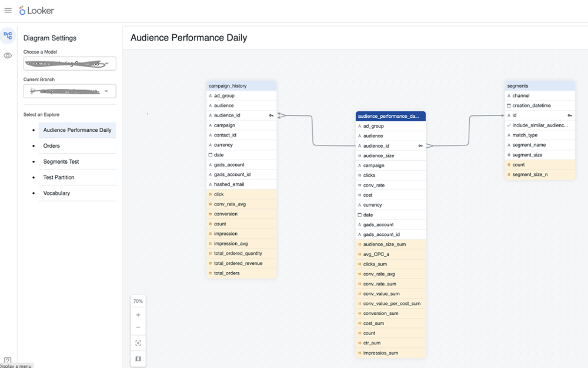Select the Vocabulary explore
The image size is (588, 368).
tap(57, 193)
